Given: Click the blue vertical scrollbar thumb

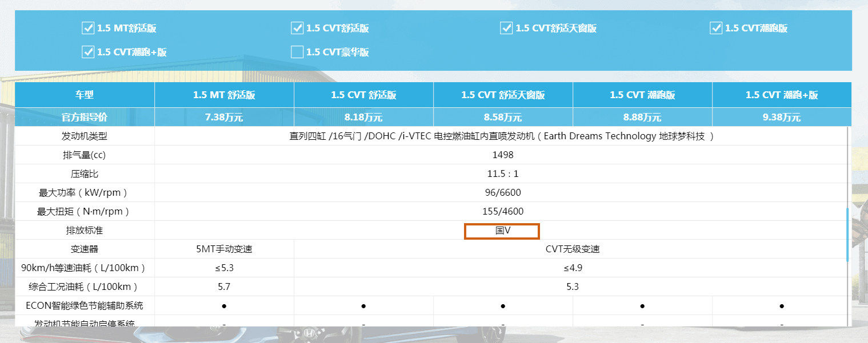Looking at the screenshot, I should point(848,235).
